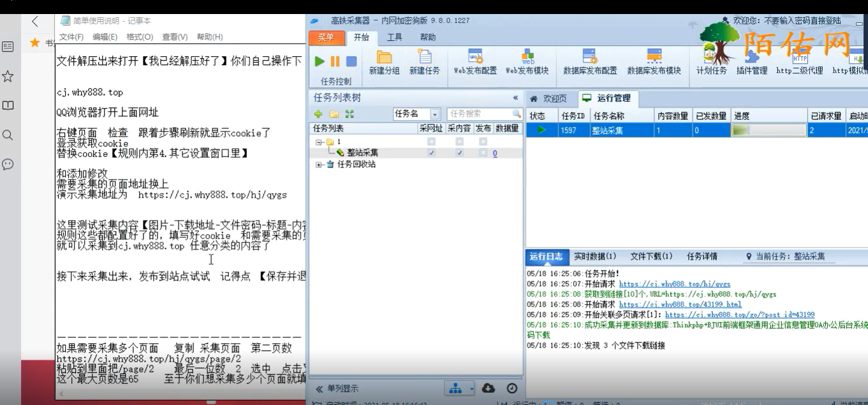Image resolution: width=868 pixels, height=405 pixels.
Task: Open the 任务名 dropdown
Action: pyautogui.click(x=436, y=114)
